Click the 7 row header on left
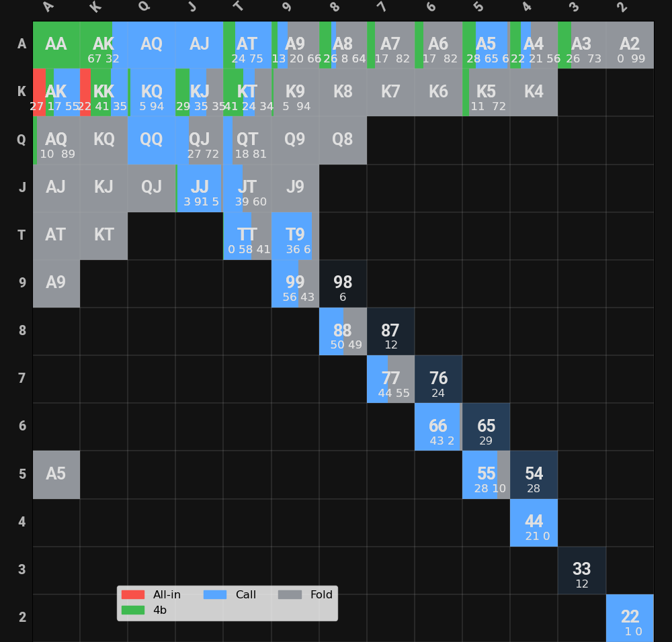The height and width of the screenshot is (642, 672). coord(22,379)
